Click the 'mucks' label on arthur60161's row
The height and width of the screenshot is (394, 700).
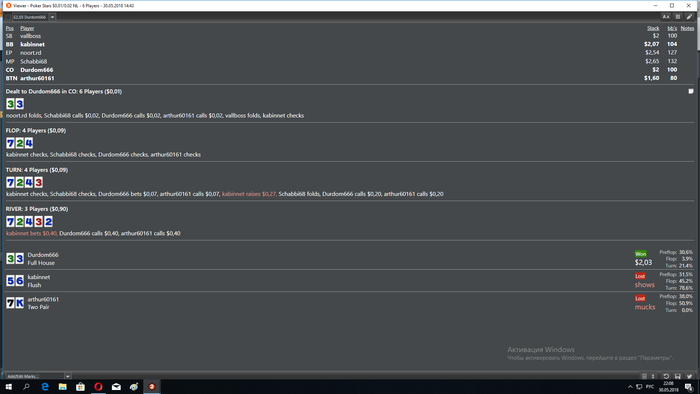click(x=645, y=307)
